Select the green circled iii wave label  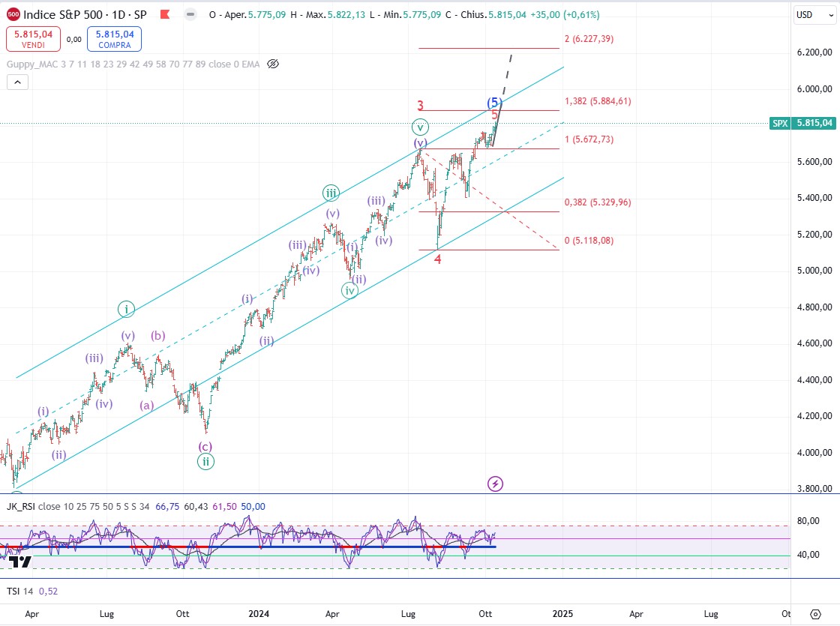(x=331, y=193)
